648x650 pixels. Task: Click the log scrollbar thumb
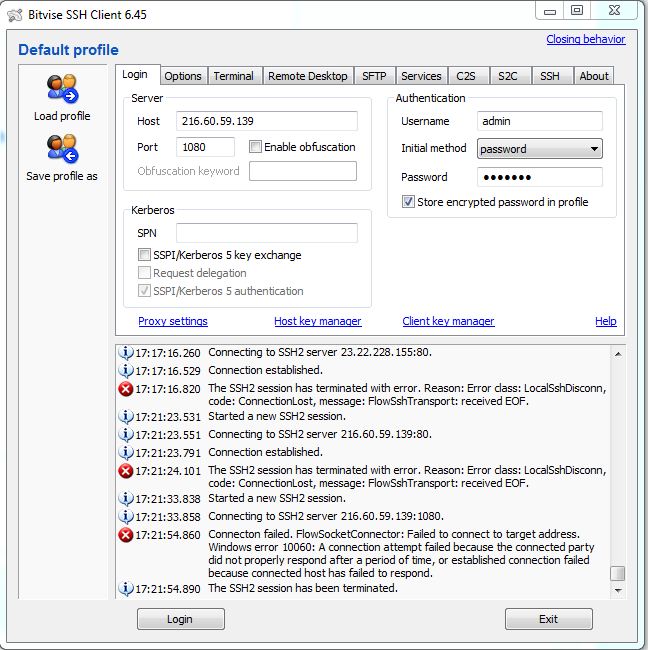click(618, 573)
